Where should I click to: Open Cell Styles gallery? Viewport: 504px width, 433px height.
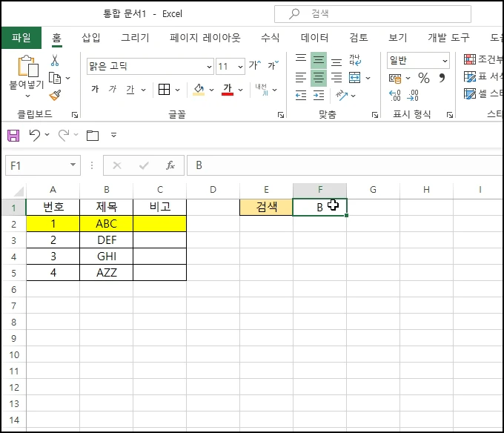point(483,94)
